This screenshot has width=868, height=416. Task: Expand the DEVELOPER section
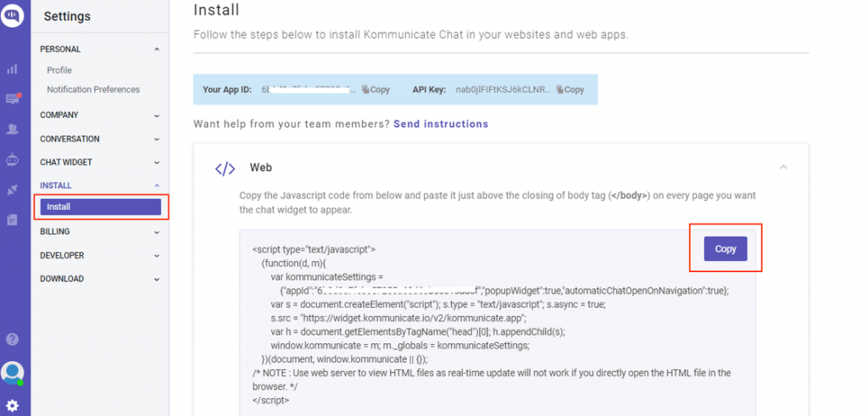[x=157, y=256]
